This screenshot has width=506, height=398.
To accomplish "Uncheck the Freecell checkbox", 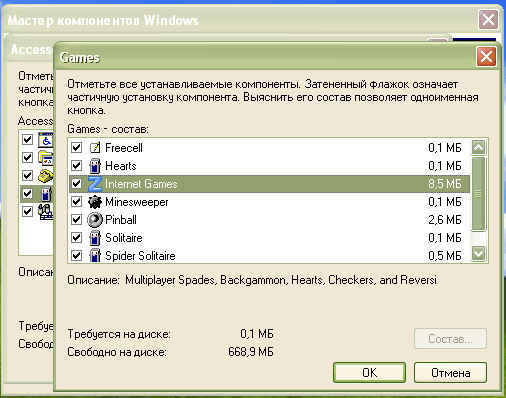I will point(77,147).
